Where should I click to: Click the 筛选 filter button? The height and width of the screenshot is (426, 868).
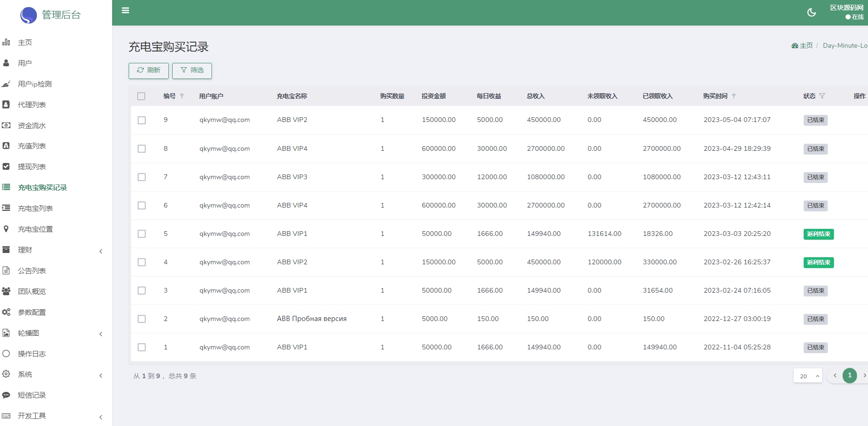[x=192, y=70]
